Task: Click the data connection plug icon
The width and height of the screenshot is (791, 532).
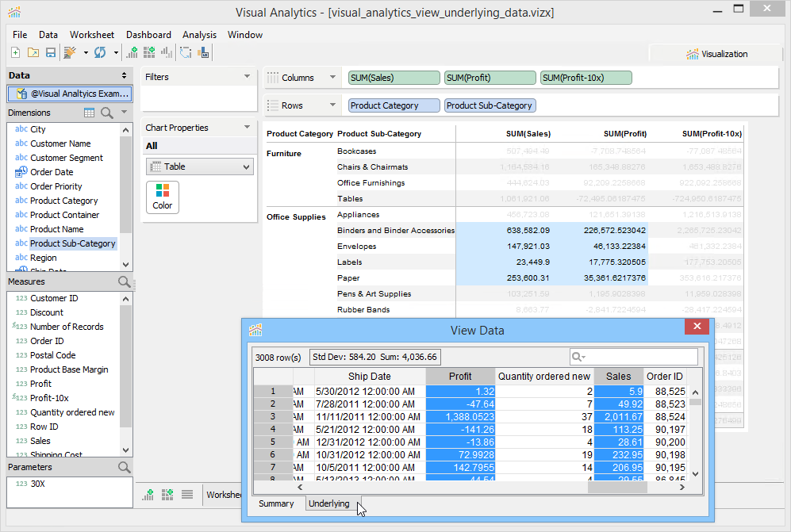Action: [70, 53]
